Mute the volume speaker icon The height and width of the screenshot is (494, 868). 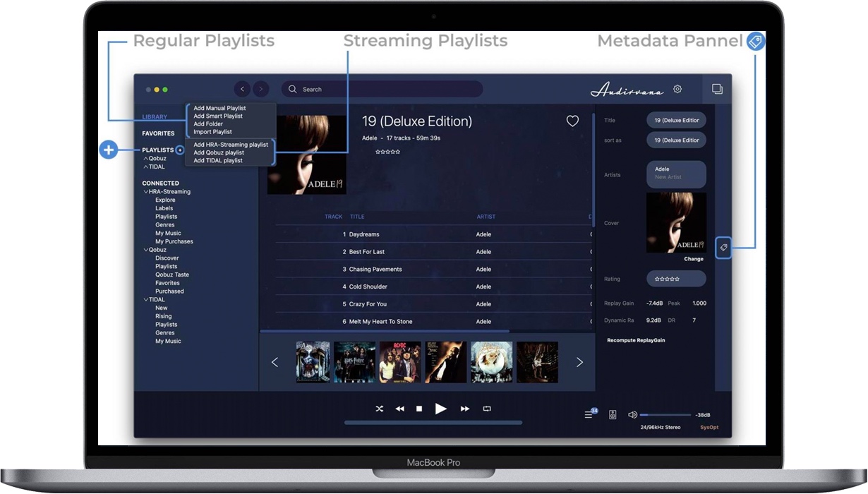coord(632,415)
